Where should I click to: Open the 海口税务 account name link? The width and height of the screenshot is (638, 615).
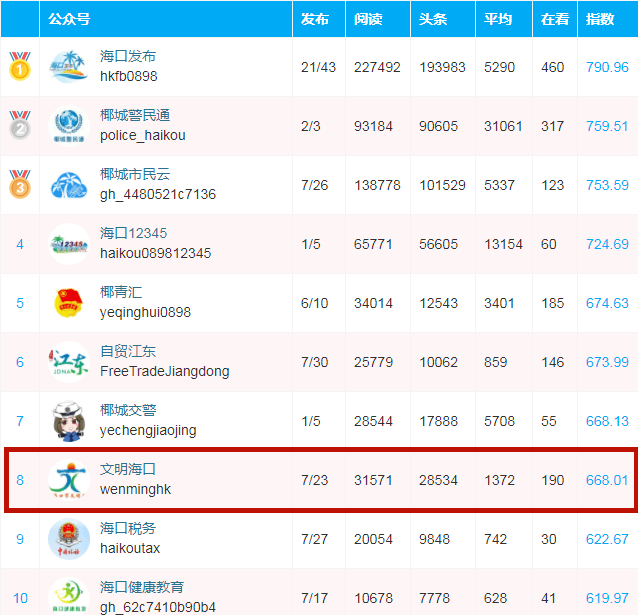128,528
